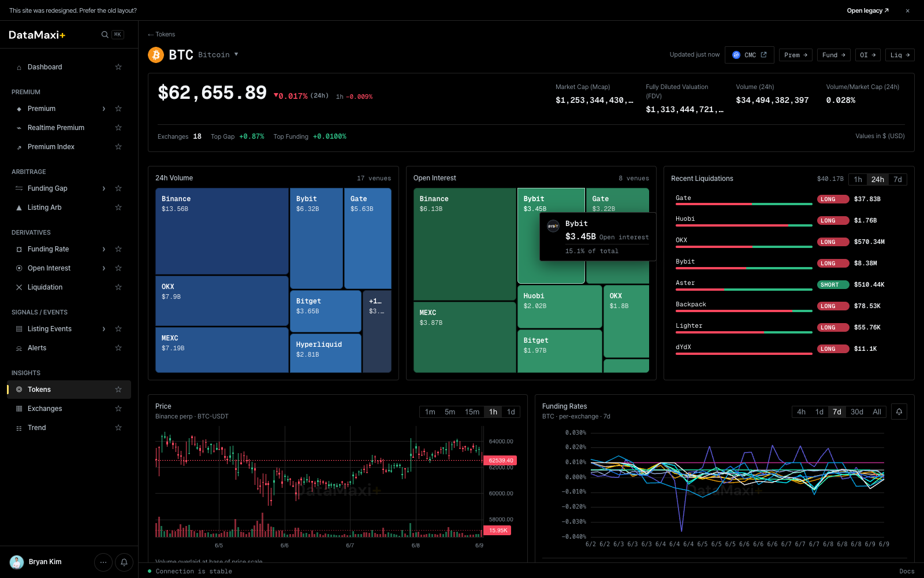Set funding rates range to 4h
Image resolution: width=924 pixels, height=578 pixels.
pyautogui.click(x=802, y=412)
